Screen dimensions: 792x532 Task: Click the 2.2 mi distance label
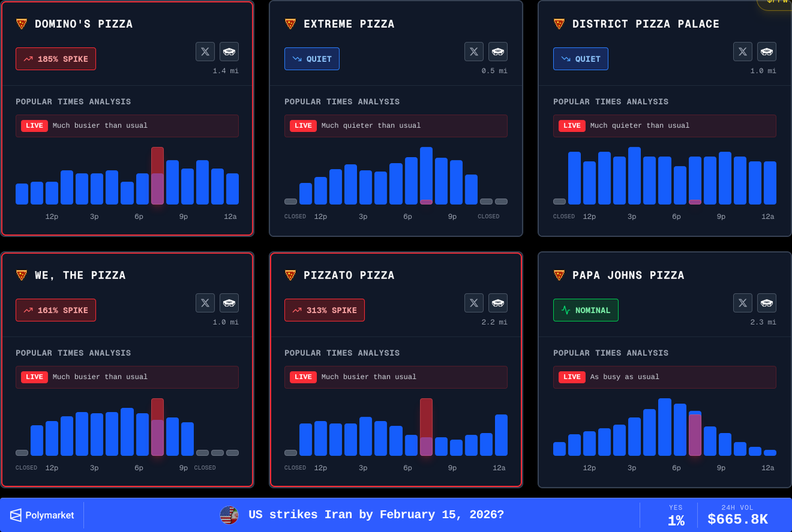point(494,322)
